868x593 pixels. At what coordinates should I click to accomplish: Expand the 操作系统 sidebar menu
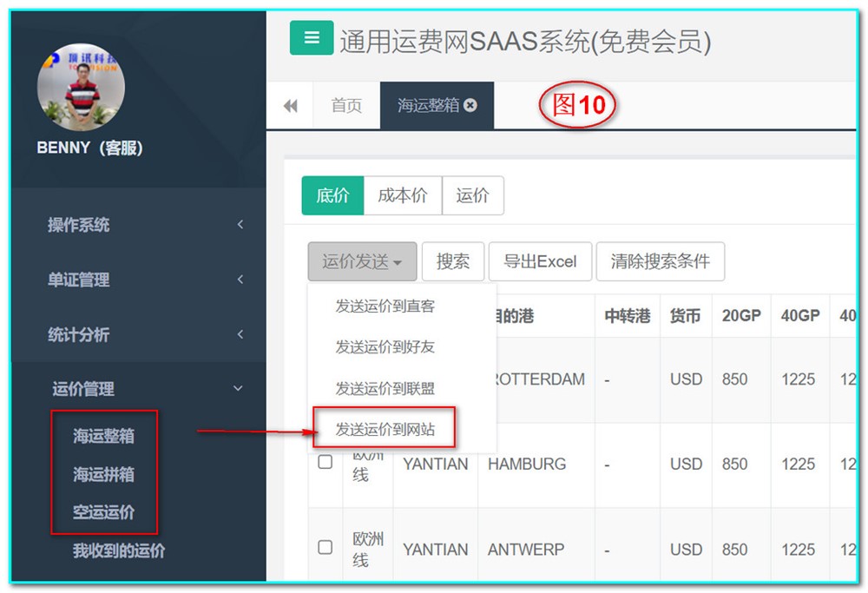139,225
